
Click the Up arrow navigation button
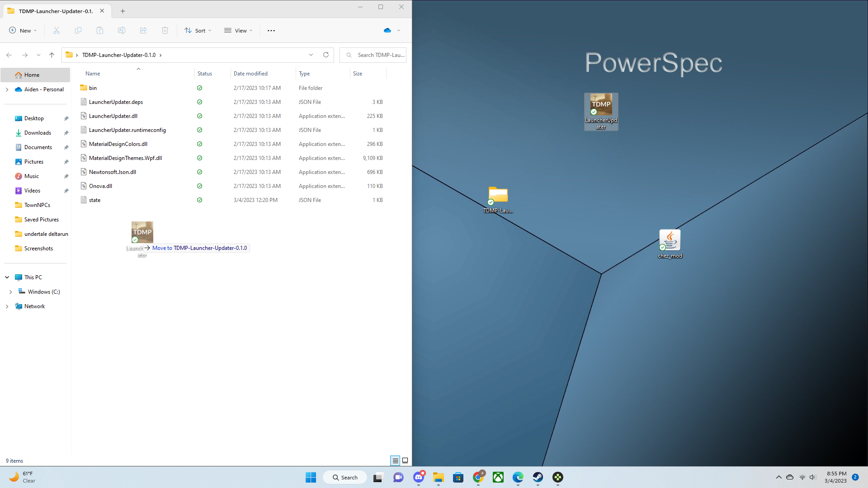[x=52, y=55]
